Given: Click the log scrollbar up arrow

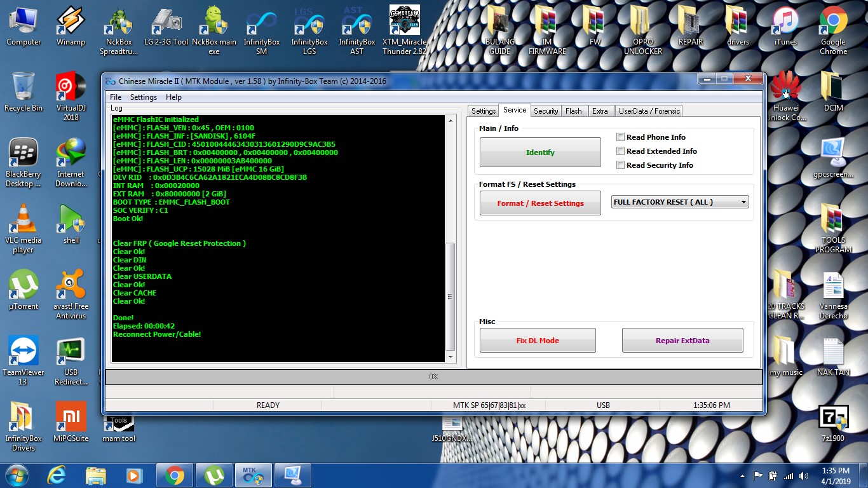Looking at the screenshot, I should coord(451,120).
